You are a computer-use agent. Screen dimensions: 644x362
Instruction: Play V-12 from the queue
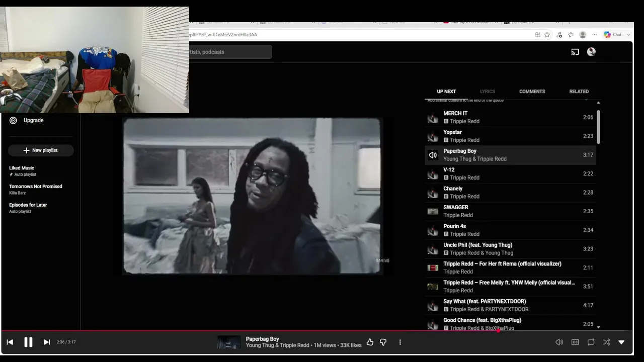click(x=510, y=173)
